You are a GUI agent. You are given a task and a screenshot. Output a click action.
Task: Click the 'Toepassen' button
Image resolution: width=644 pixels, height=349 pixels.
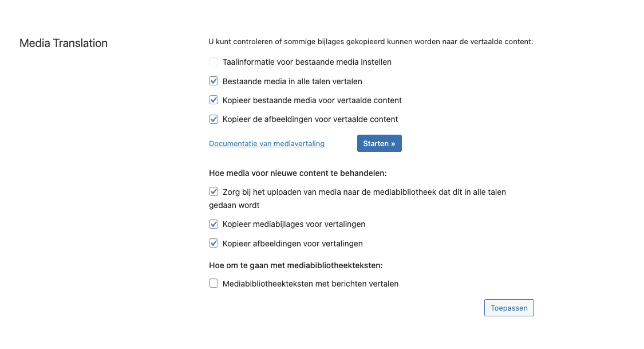[509, 308]
